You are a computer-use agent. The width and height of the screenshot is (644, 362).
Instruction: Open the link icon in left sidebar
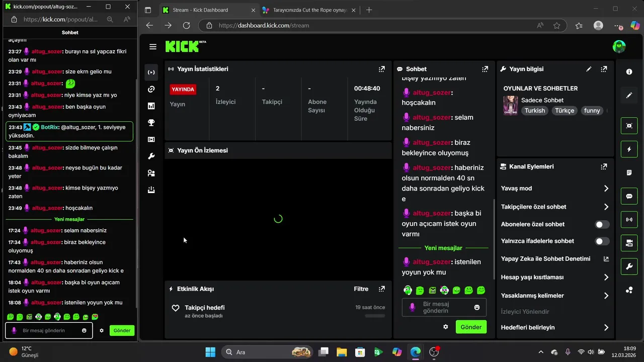[x=151, y=89]
